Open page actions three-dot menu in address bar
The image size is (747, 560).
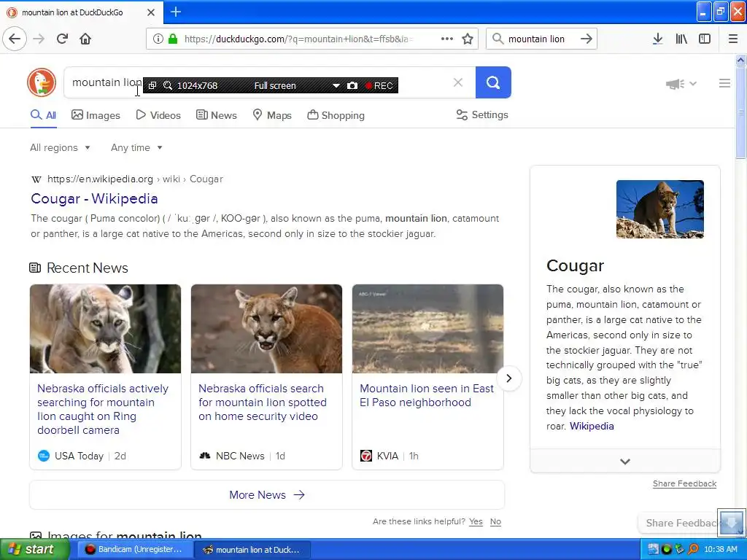[447, 39]
